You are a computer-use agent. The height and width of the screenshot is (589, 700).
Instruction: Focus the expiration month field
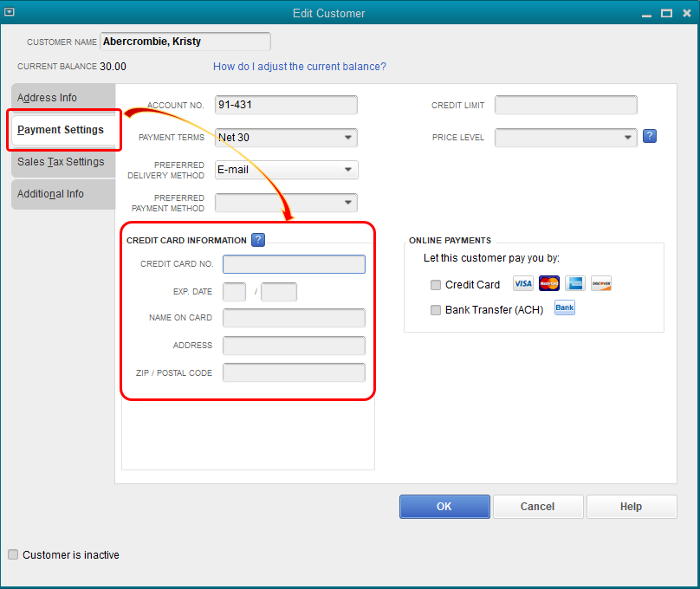(235, 292)
